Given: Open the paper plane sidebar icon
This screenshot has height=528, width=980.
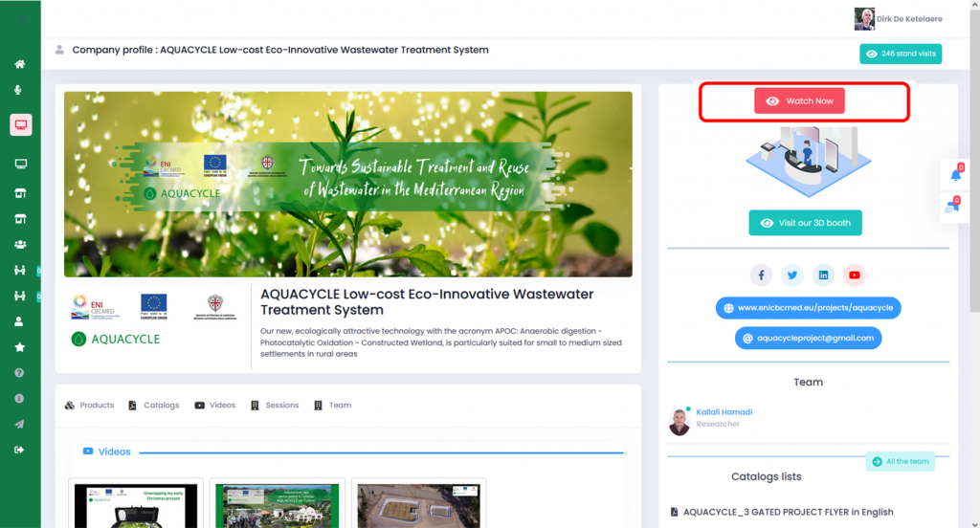Looking at the screenshot, I should 20,424.
